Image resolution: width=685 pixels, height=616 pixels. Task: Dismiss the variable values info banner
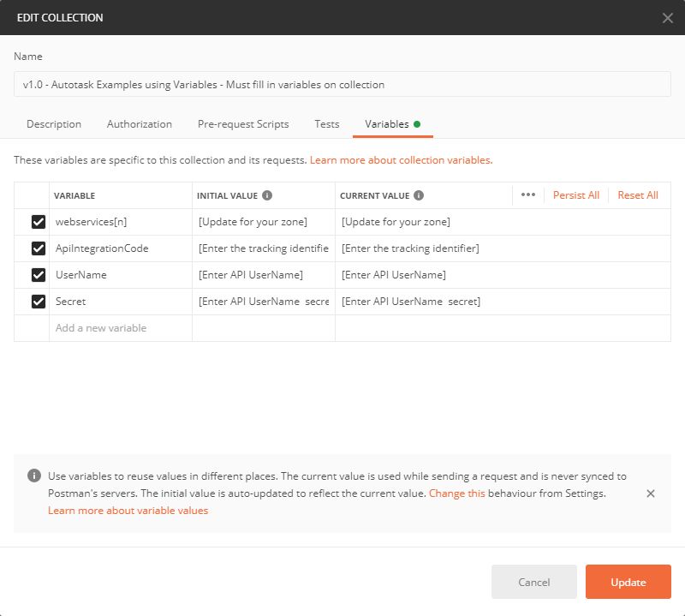click(650, 495)
